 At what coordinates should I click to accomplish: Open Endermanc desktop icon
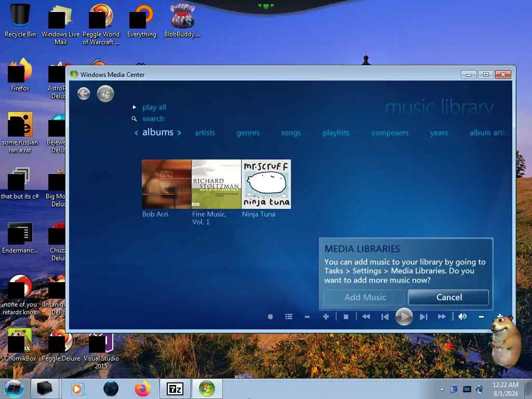20,237
